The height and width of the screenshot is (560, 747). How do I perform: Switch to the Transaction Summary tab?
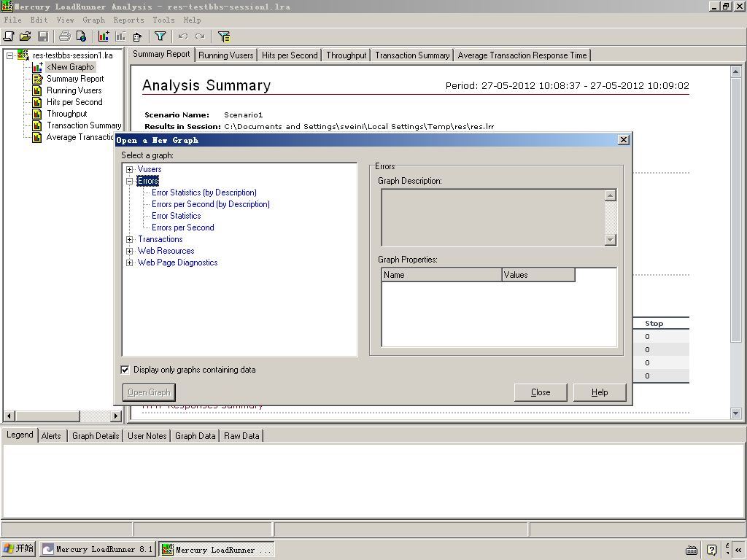[x=412, y=55]
